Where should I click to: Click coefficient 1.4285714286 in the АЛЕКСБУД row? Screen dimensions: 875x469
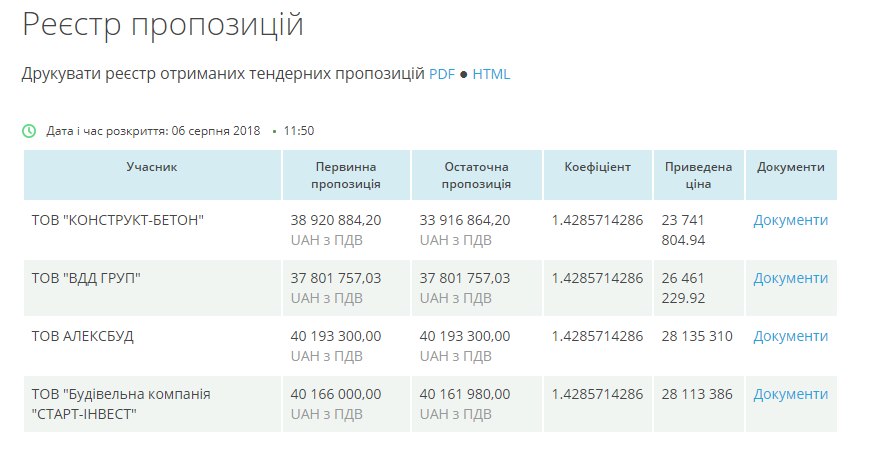point(597,337)
